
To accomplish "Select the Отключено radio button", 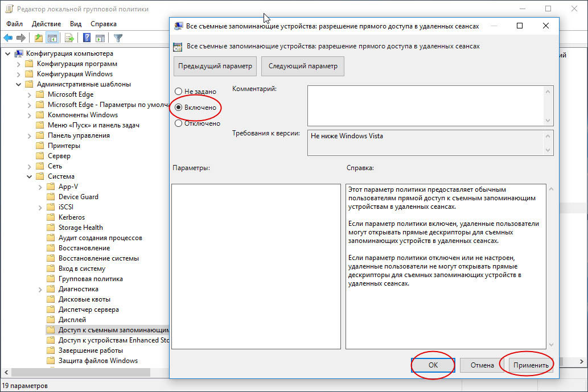I will [179, 123].
